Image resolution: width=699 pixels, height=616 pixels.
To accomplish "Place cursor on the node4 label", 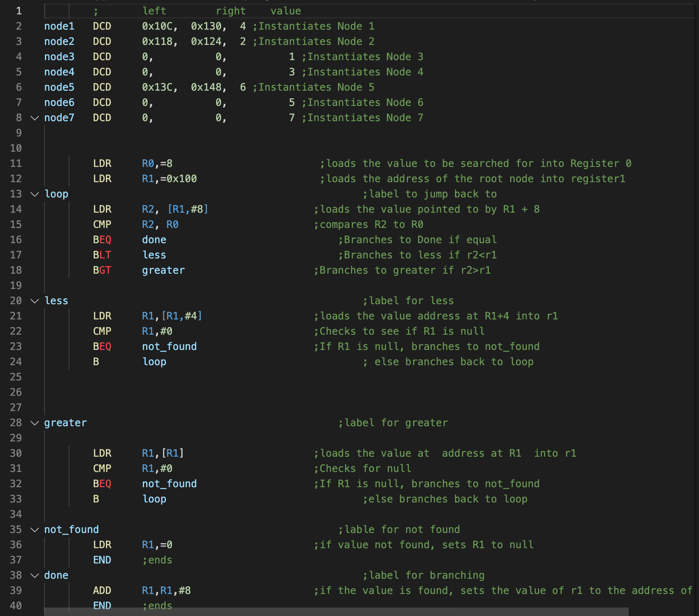I will pyautogui.click(x=59, y=72).
